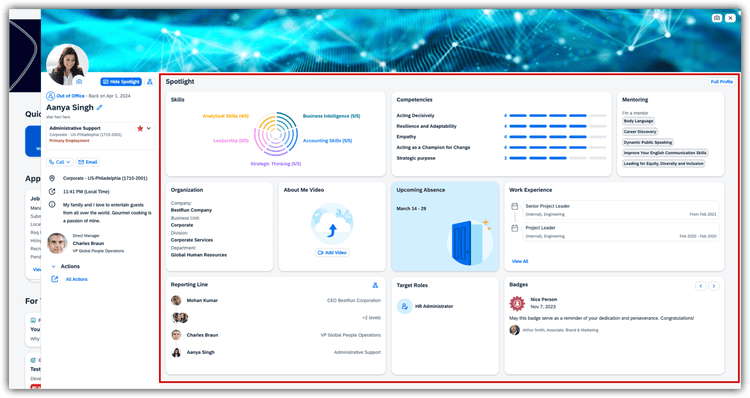This screenshot has width=750, height=398.
Task: Click the grouped avatars in reporting line
Action: pos(180,318)
